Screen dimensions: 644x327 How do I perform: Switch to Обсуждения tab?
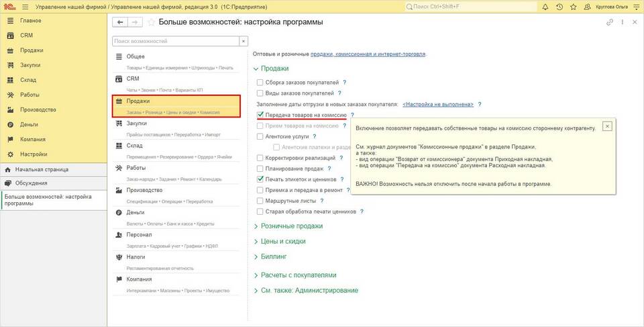coord(54,183)
